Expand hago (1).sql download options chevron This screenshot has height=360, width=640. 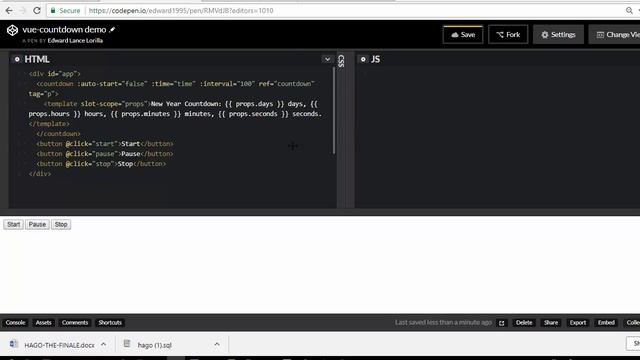[x=217, y=344]
